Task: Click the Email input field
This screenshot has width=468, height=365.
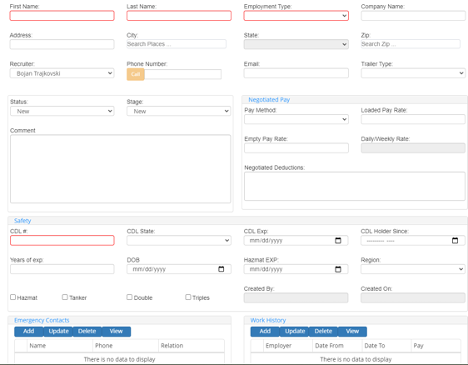Action: [x=296, y=73]
